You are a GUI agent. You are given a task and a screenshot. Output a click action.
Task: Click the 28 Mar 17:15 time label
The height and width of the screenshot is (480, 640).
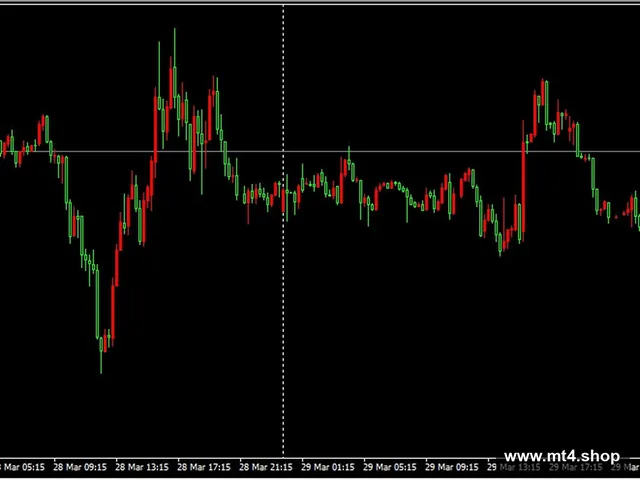tap(204, 467)
